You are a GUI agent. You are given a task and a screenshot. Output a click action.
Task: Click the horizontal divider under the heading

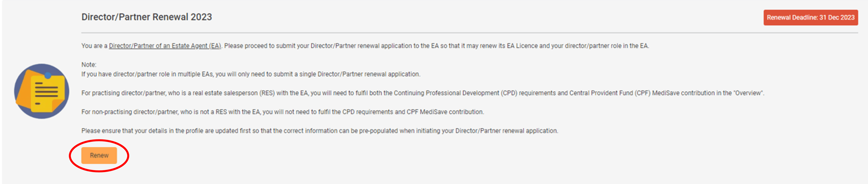click(x=469, y=33)
